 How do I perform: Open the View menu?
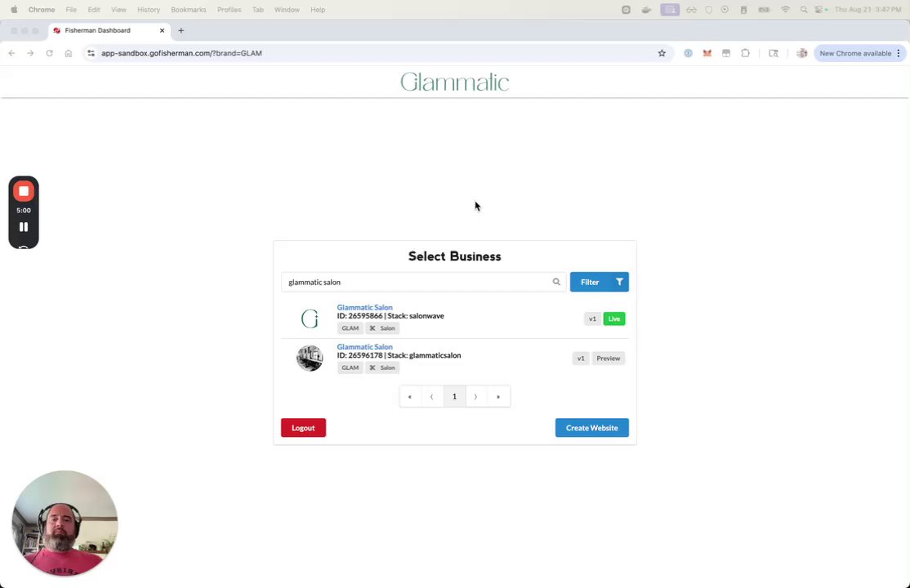(x=118, y=10)
